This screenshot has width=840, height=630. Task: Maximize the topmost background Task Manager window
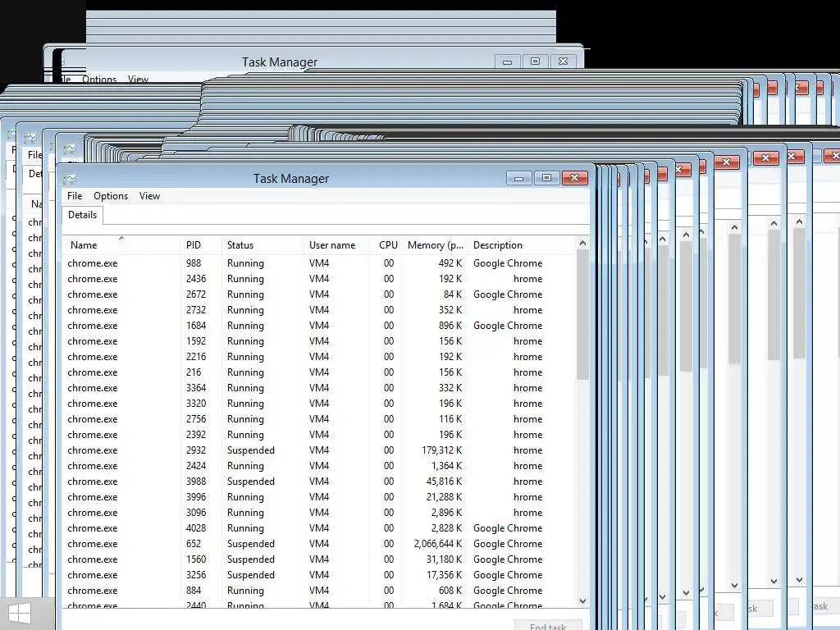[x=535, y=61]
